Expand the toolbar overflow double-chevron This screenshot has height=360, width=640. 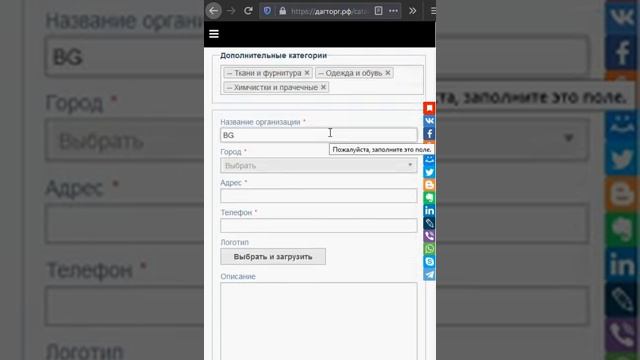(x=413, y=11)
